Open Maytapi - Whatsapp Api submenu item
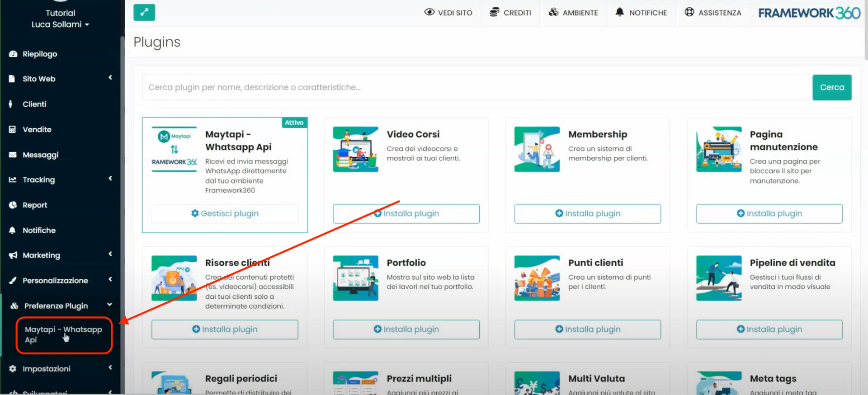 pyautogui.click(x=63, y=334)
